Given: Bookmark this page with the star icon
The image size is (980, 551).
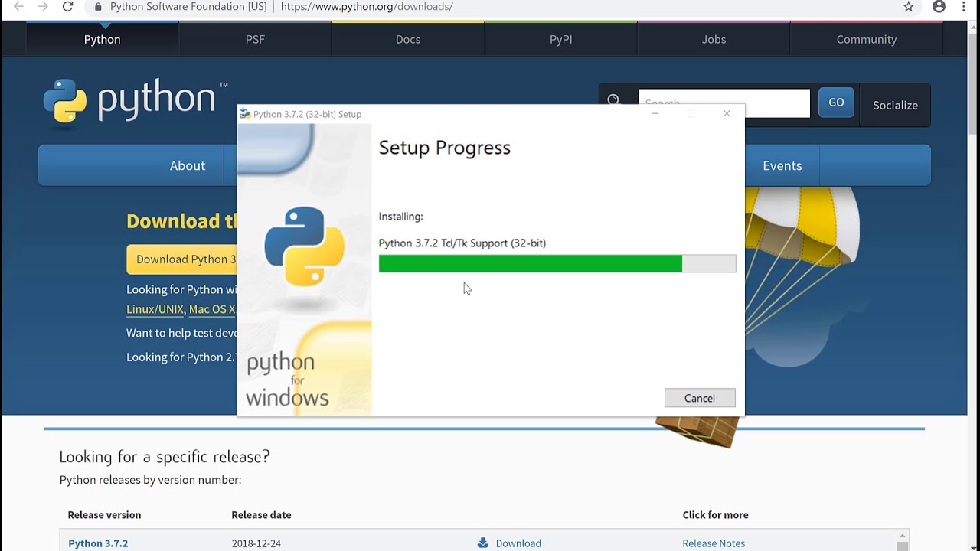Looking at the screenshot, I should coord(909,7).
